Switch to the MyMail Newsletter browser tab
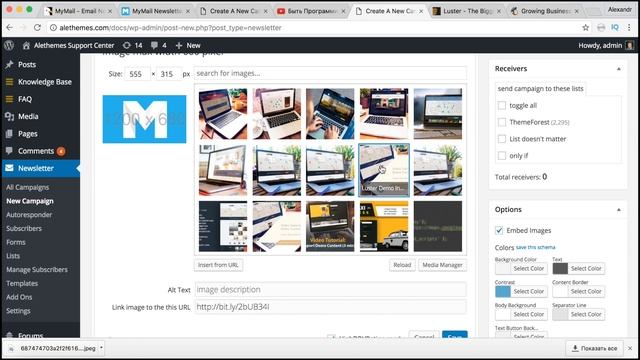The width and height of the screenshot is (640, 360). point(156,11)
